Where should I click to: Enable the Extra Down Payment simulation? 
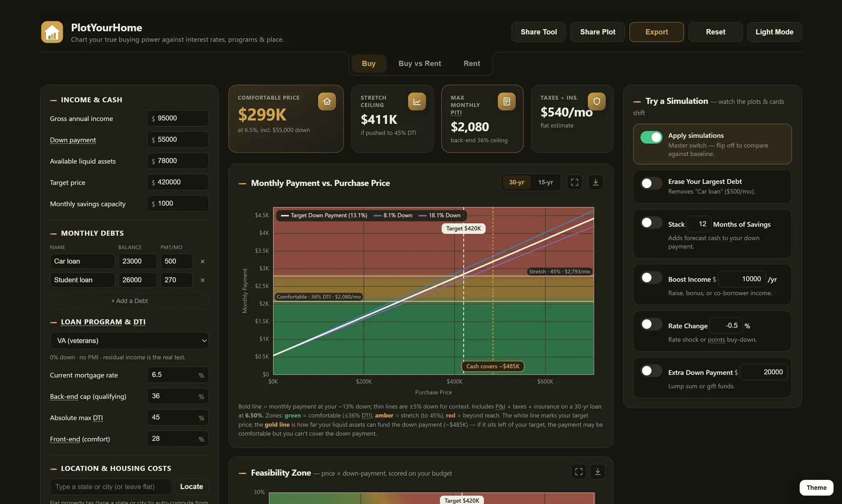pos(652,371)
